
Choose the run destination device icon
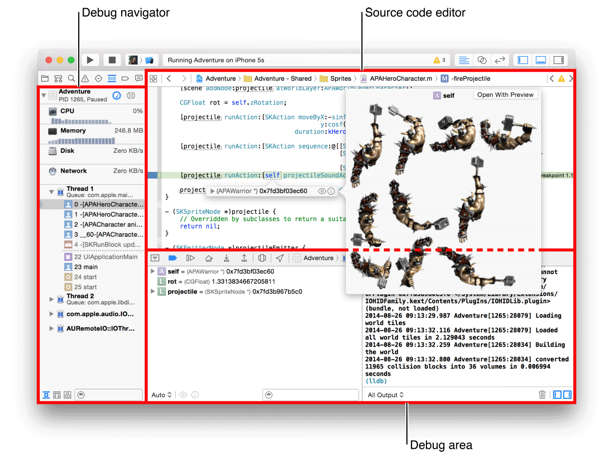coord(149,60)
